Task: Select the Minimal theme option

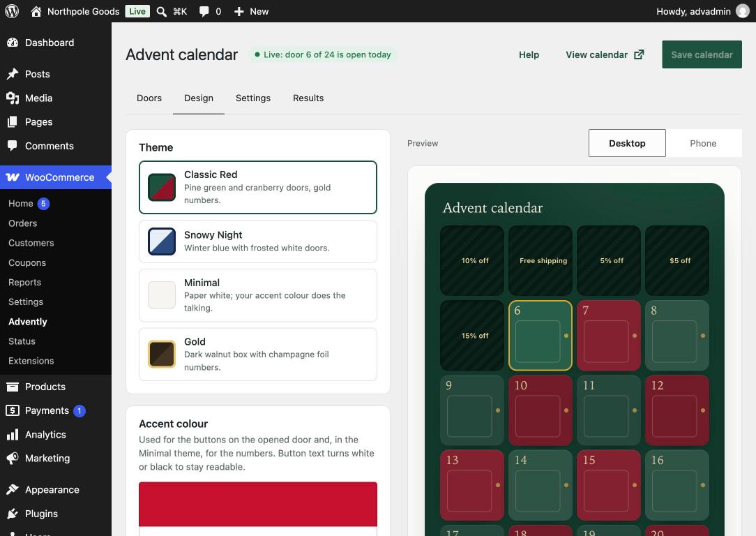Action: (258, 295)
